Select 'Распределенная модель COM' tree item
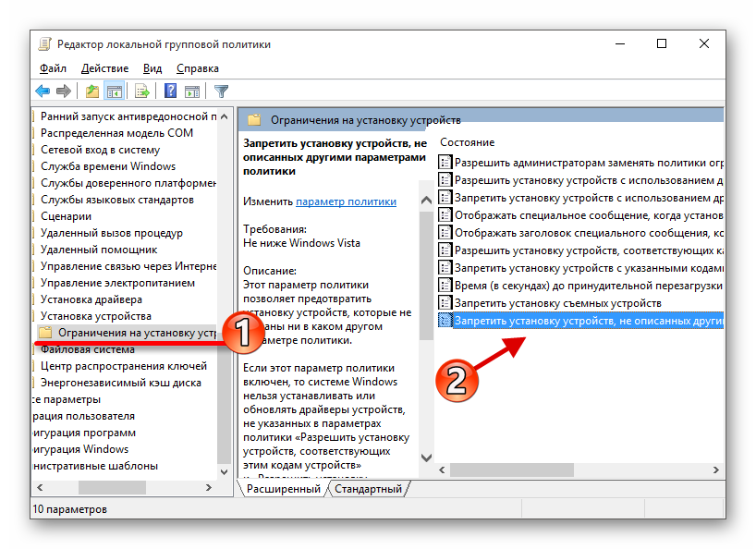Screen dimensions: 756x549 click(116, 133)
